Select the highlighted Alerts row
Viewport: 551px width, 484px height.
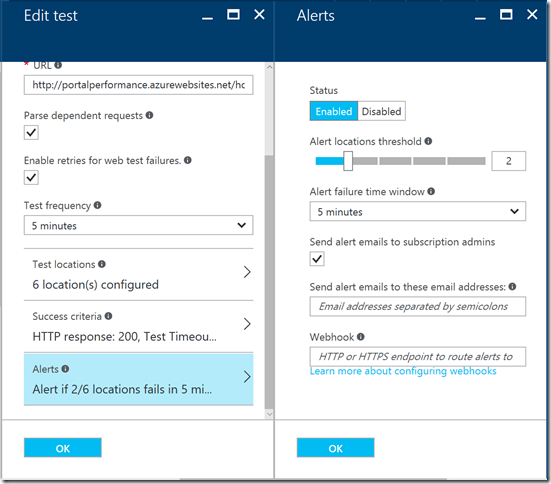pos(138,379)
